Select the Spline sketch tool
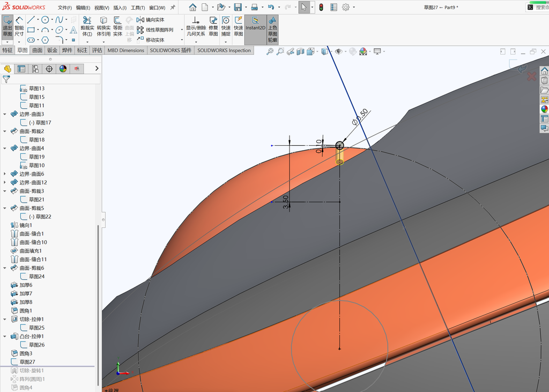The width and height of the screenshot is (549, 392). pyautogui.click(x=59, y=20)
